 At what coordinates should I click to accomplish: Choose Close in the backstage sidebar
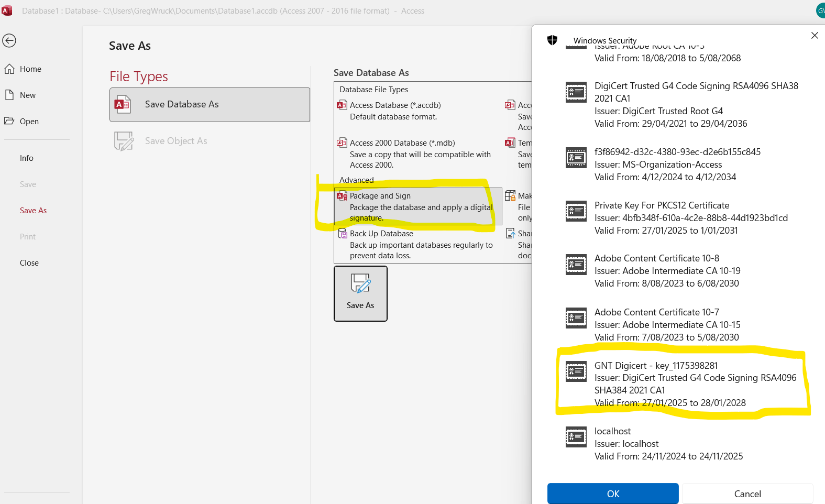click(29, 263)
